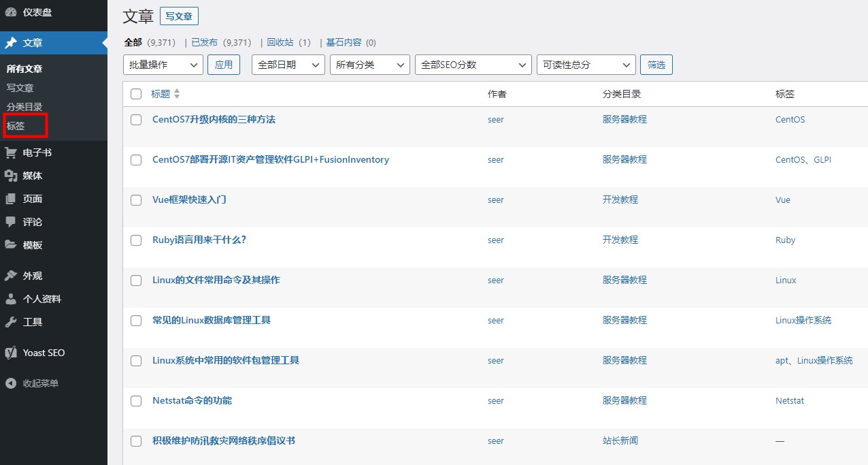Click the folder icon beside 模板
This screenshot has height=465, width=868.
tap(11, 245)
